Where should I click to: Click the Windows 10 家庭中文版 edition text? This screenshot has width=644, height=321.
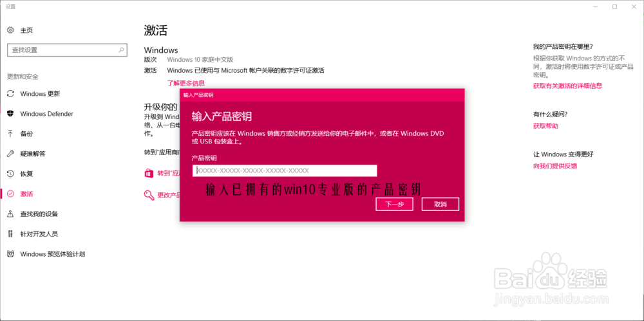(x=200, y=60)
